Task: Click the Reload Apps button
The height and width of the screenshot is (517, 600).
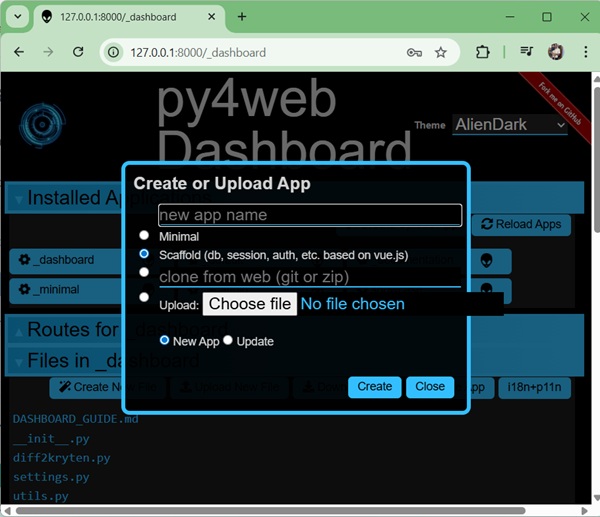Action: coord(522,225)
